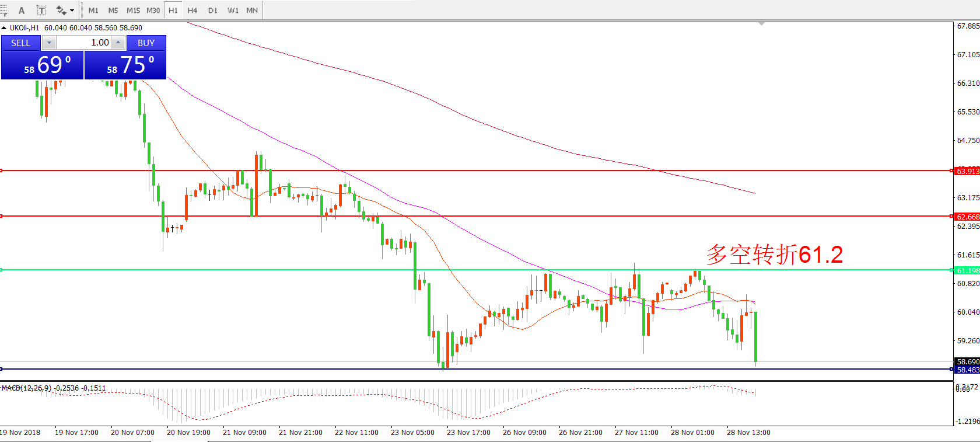Click the 64.750 price scale label
980x442 pixels.
tap(968, 141)
